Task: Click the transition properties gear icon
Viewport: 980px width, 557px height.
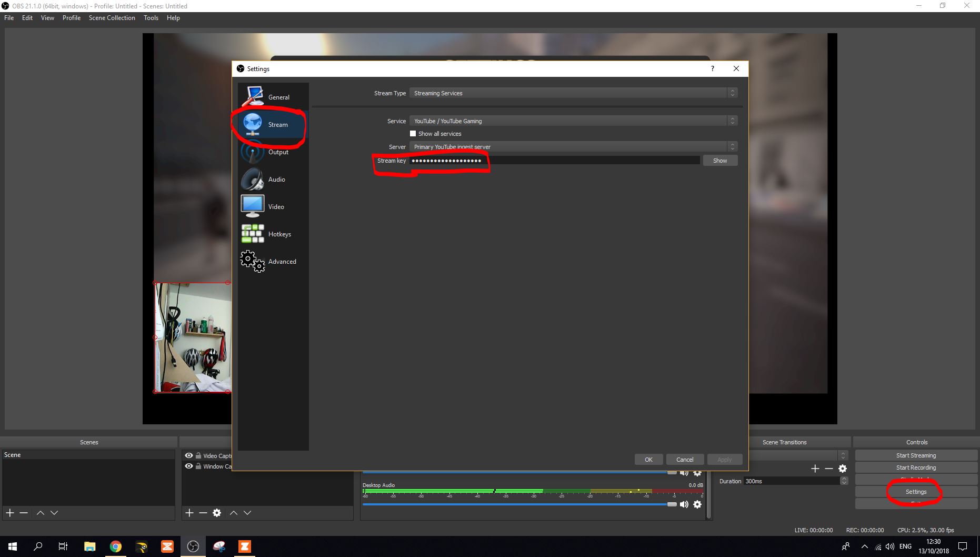Action: (843, 469)
